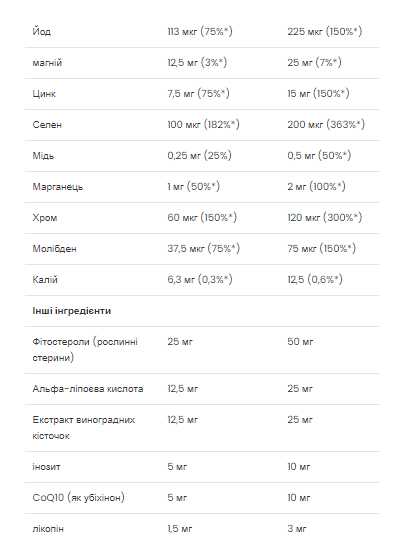Click the Інші інгредієнти section heading

pos(72,311)
